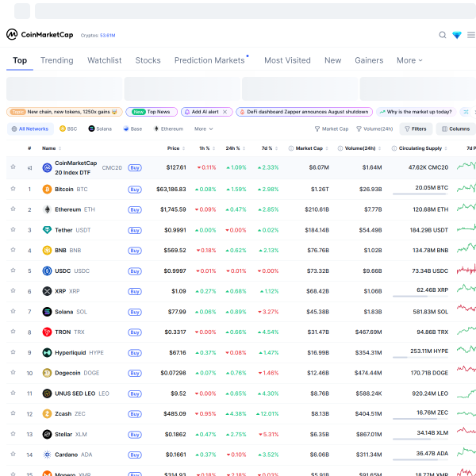The image size is (476, 476).
Task: Click the BNB coin icon
Action: pyautogui.click(x=47, y=251)
